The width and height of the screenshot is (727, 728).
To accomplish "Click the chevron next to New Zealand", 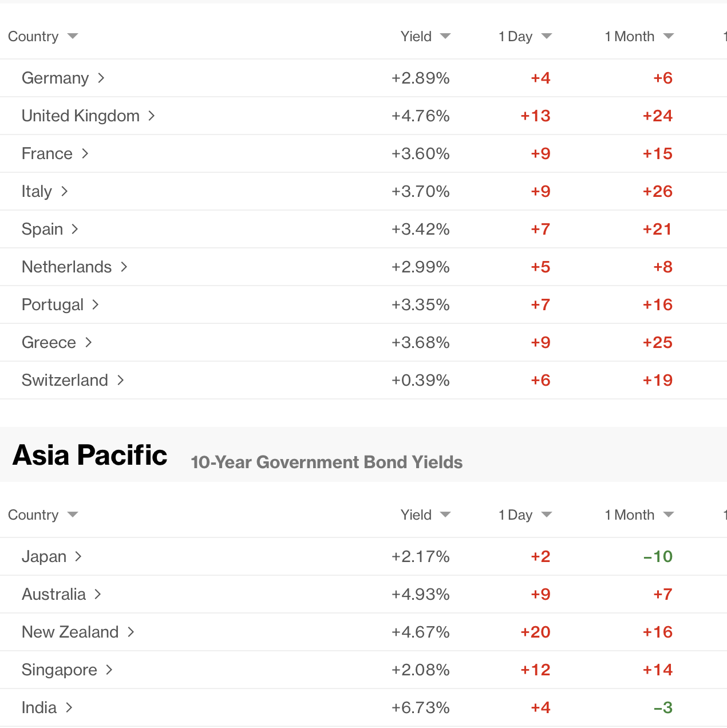I will 131,632.
